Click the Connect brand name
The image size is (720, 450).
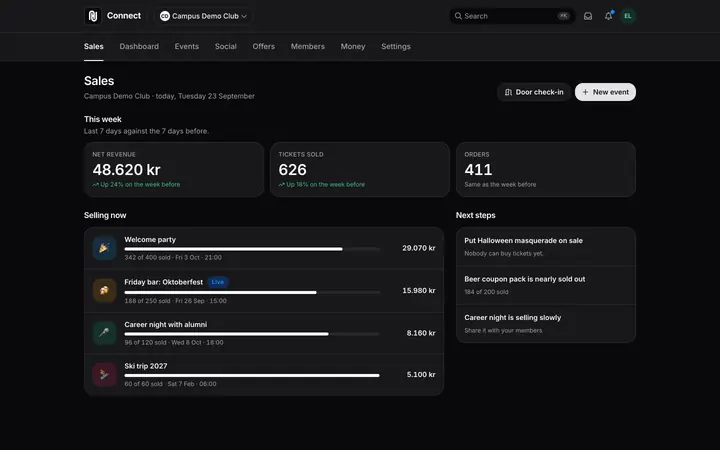[124, 16]
